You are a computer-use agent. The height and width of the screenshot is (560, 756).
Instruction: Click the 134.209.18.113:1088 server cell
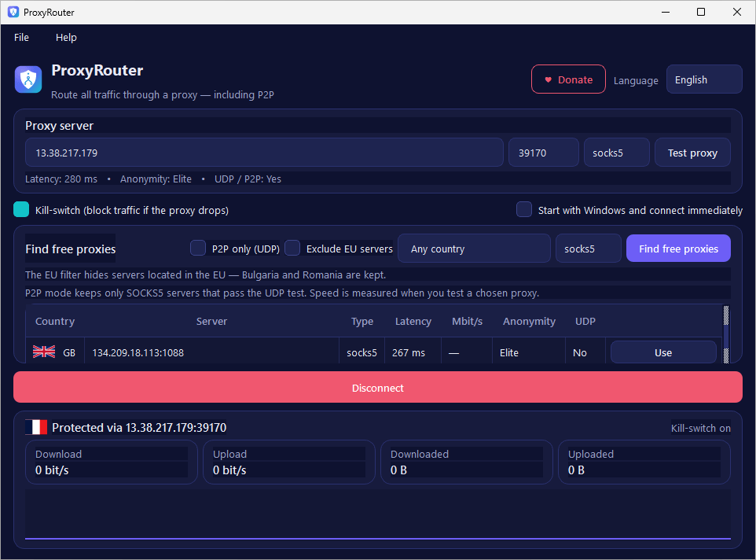[x=212, y=352]
